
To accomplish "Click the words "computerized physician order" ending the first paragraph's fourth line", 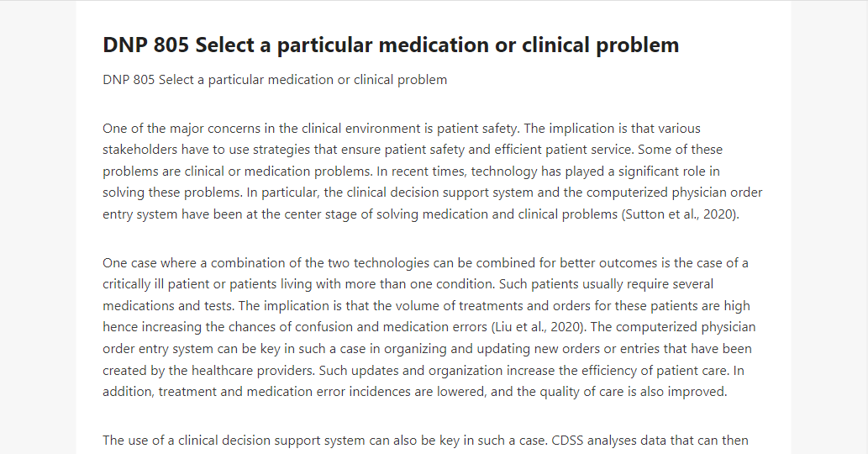I will 674,193.
